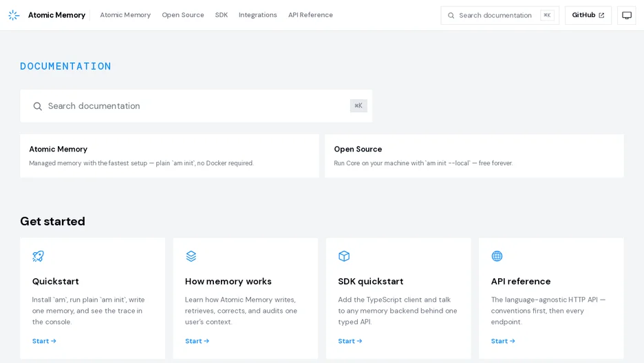
Task: Click the globe icon above API reference
Action: pyautogui.click(x=497, y=256)
